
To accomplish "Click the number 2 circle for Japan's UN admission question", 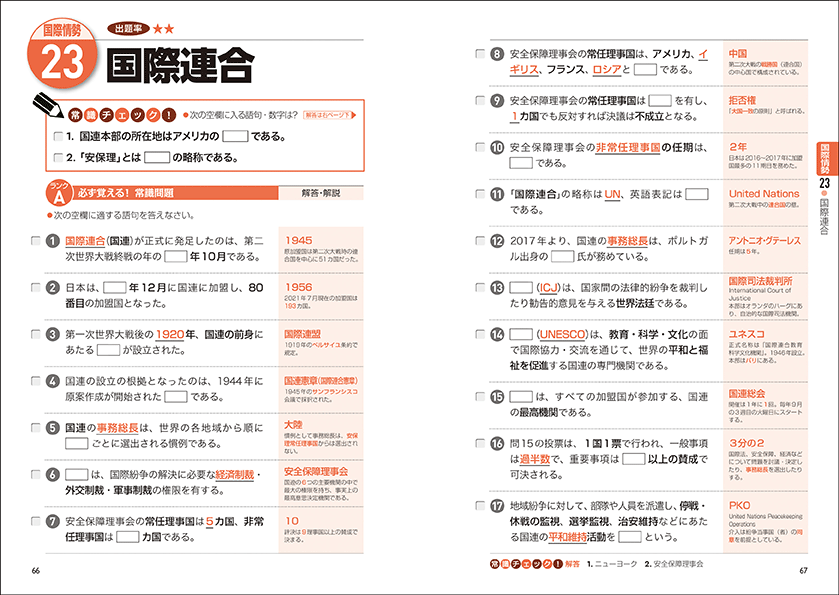I will point(52,288).
